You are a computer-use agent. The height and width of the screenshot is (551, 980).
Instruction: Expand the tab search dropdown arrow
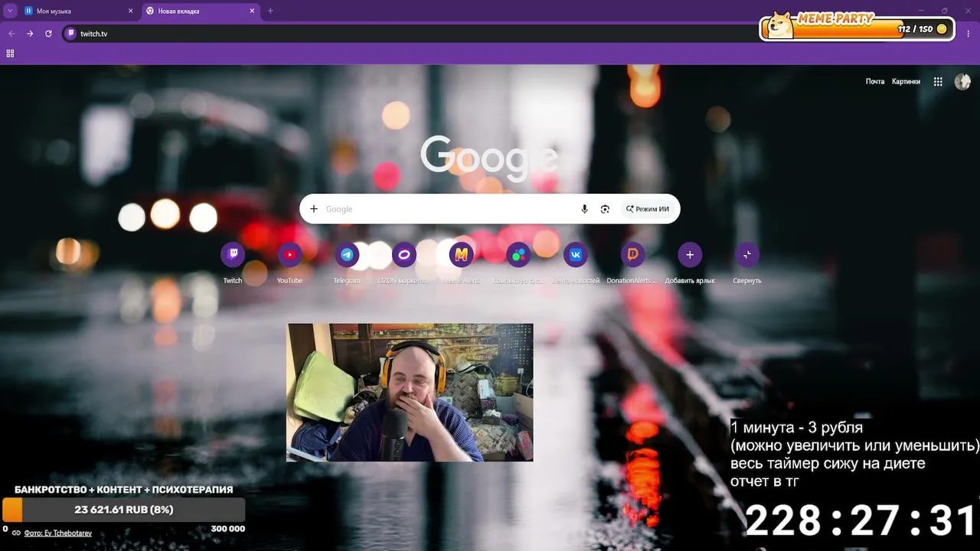click(x=10, y=11)
